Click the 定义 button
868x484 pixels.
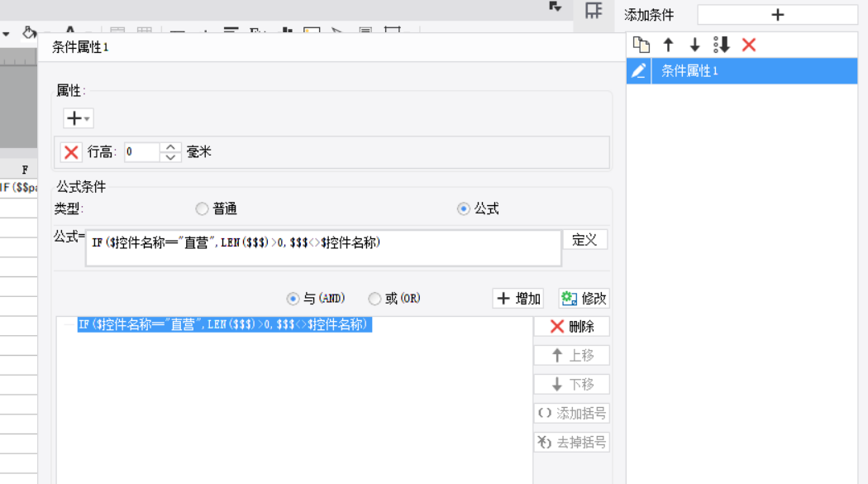click(x=584, y=240)
